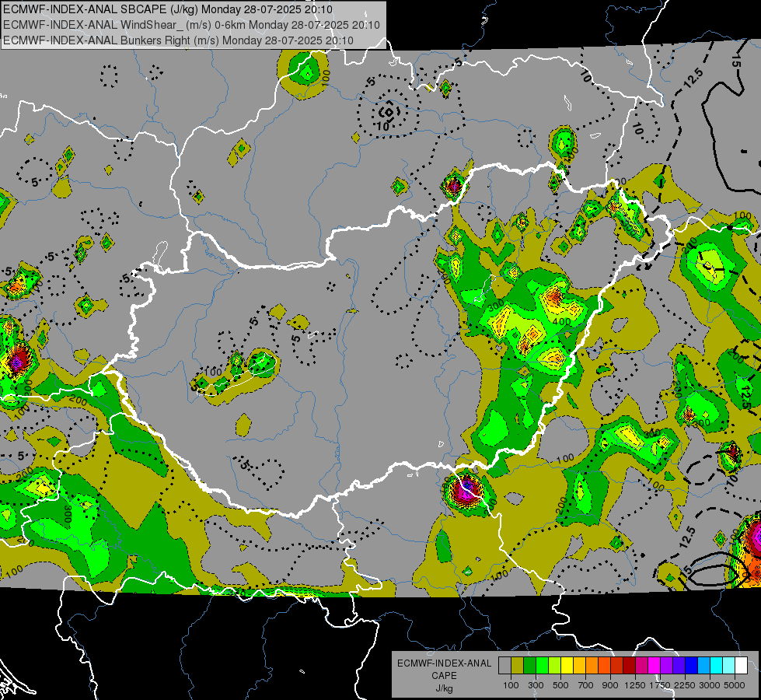Select the gray legend swatch below 100
The width and height of the screenshot is (761, 700).
click(x=504, y=666)
